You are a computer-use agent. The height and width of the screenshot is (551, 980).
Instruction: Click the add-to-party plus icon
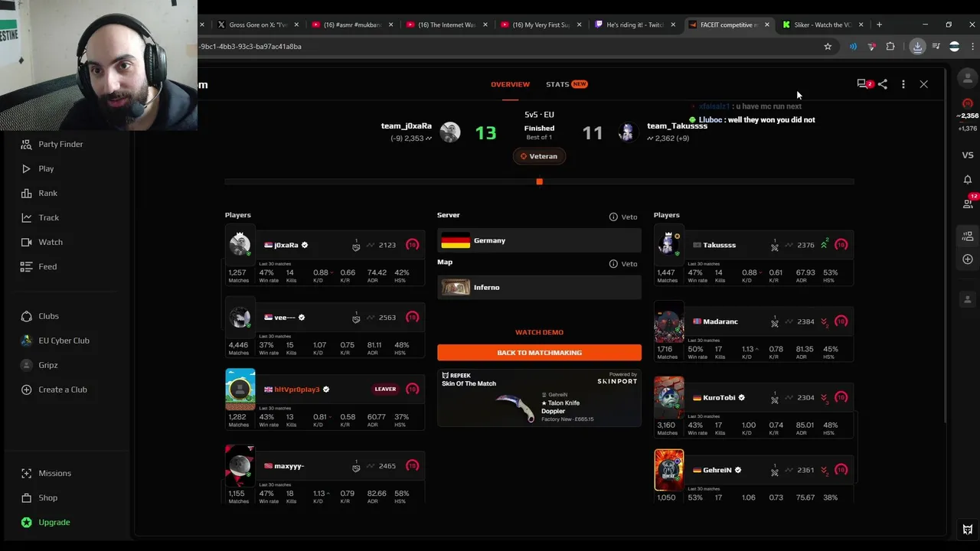click(968, 259)
